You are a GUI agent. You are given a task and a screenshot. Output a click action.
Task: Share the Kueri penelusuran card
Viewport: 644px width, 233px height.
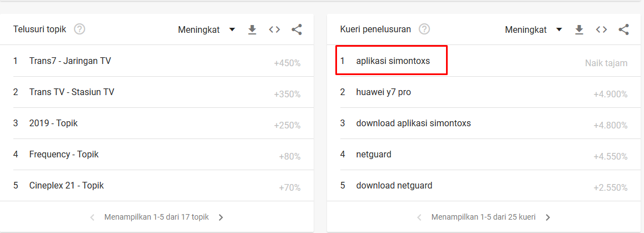(x=623, y=29)
